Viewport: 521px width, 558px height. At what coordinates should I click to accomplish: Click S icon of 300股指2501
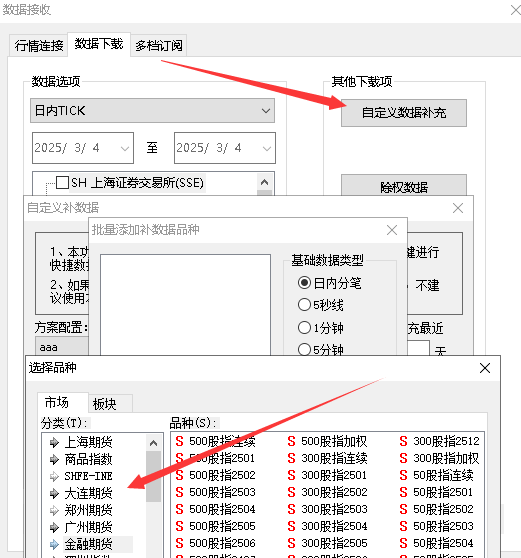click(x=291, y=475)
